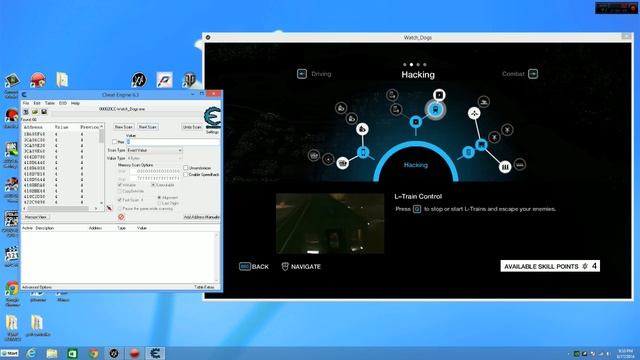Viewport: 640px width, 360px height.
Task: Open Google Chrome from the taskbar
Action: 93,353
